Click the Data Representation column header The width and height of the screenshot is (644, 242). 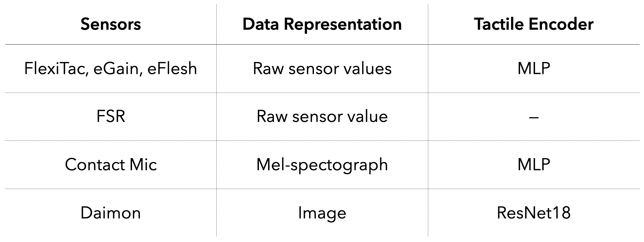point(322,24)
